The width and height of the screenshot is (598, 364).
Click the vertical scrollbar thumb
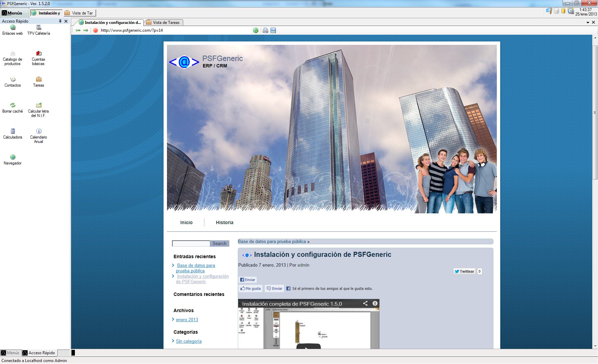click(x=595, y=113)
